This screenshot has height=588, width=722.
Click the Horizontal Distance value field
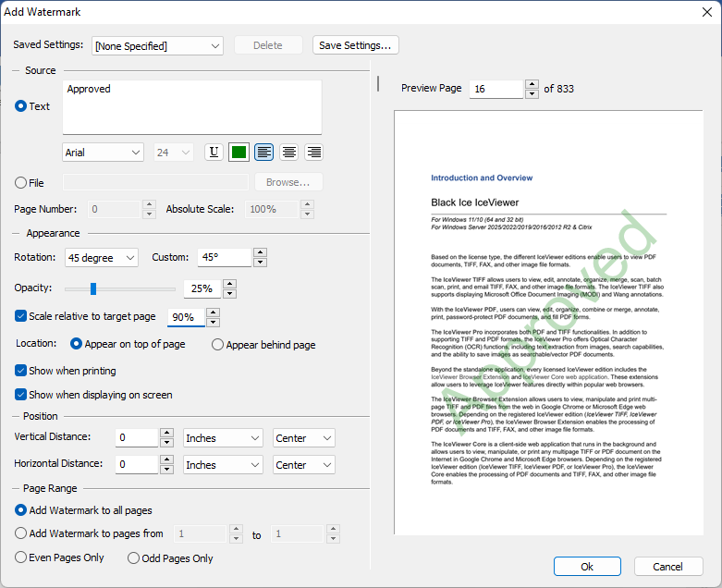(137, 464)
